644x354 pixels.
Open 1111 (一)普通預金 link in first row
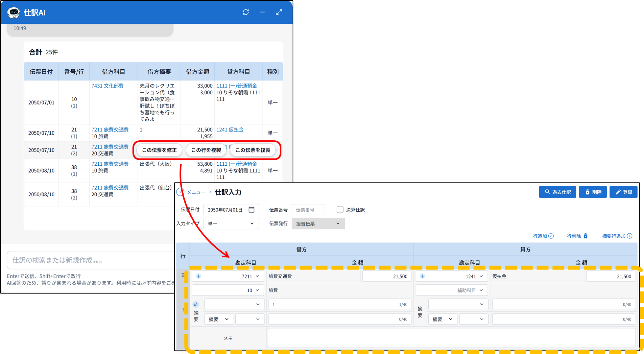click(237, 86)
